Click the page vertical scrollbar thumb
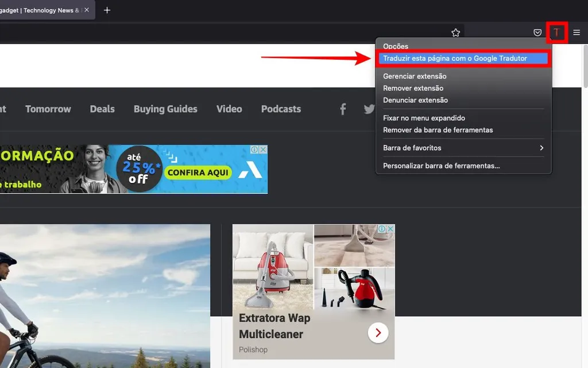The image size is (588, 368). (585, 66)
